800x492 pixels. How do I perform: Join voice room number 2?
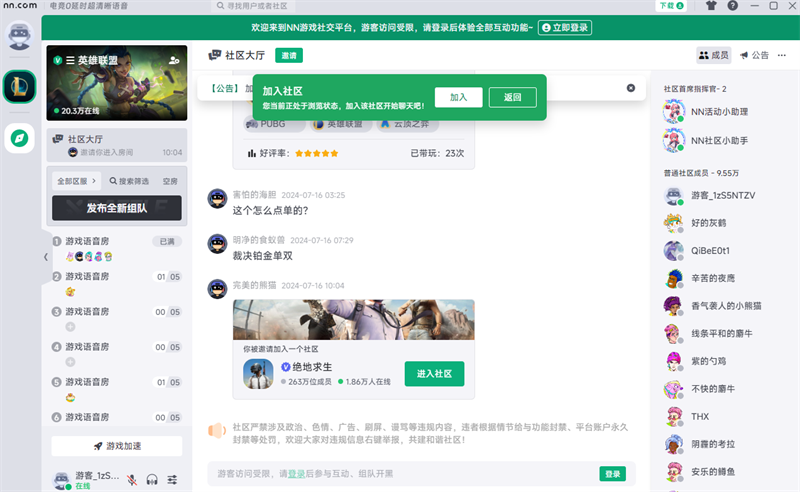[117, 284]
